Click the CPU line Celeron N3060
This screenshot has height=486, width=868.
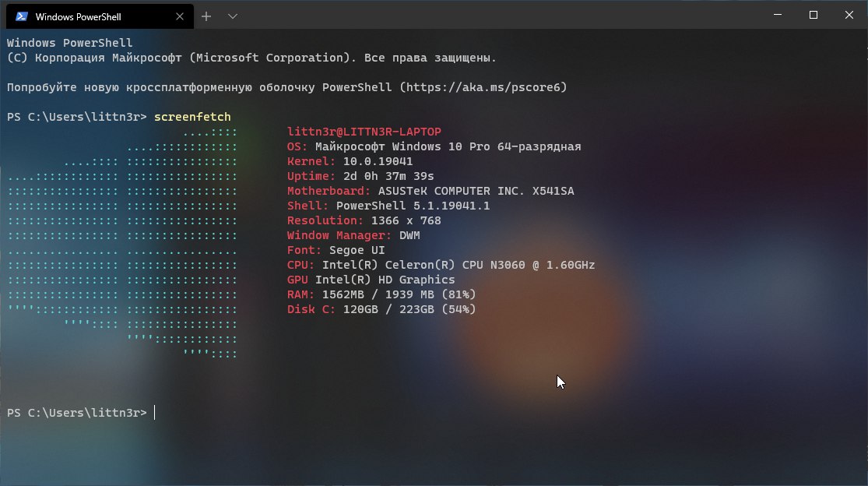coord(441,265)
